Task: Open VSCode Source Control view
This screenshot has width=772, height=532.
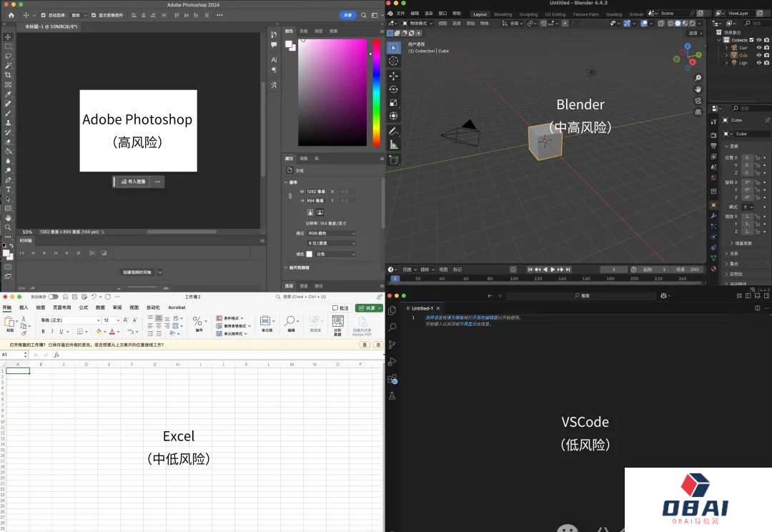Action: click(392, 345)
